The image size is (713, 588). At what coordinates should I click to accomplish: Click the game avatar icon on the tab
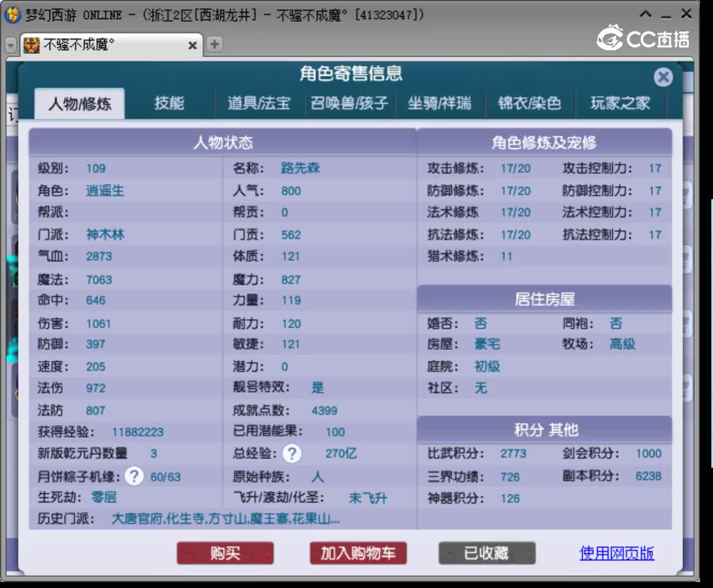click(x=31, y=45)
